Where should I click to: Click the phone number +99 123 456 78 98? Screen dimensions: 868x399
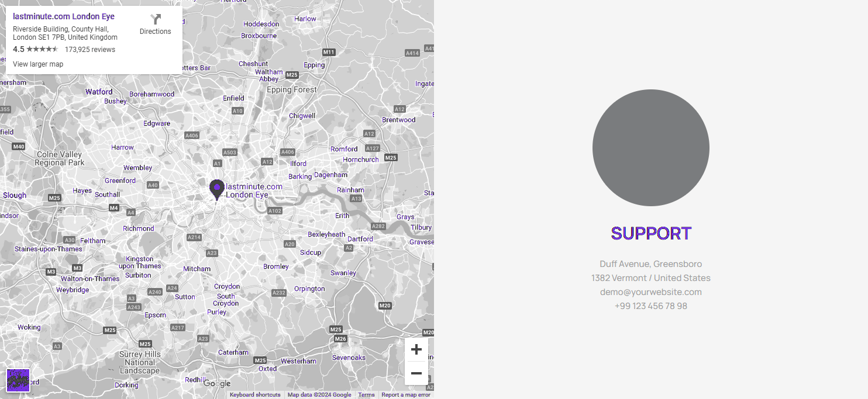tap(650, 306)
